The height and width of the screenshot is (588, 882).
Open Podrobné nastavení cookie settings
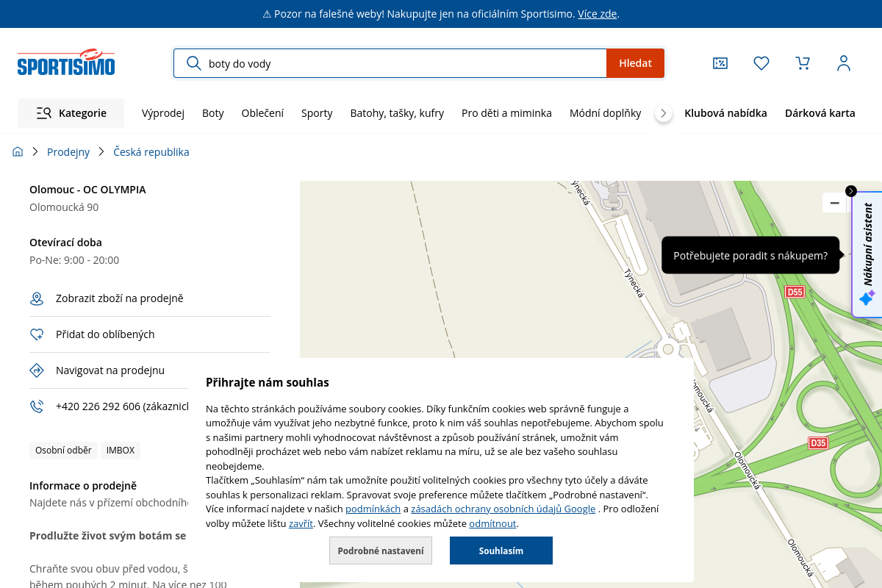381,551
